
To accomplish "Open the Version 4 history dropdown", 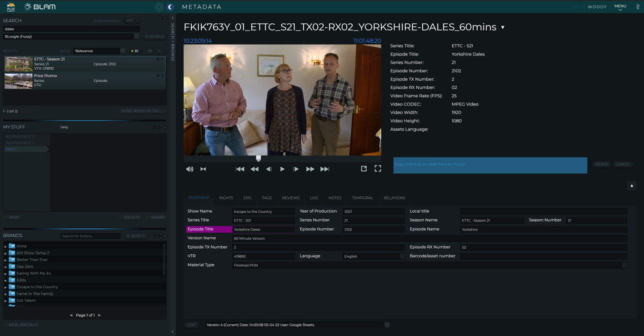I will pyautogui.click(x=387, y=325).
